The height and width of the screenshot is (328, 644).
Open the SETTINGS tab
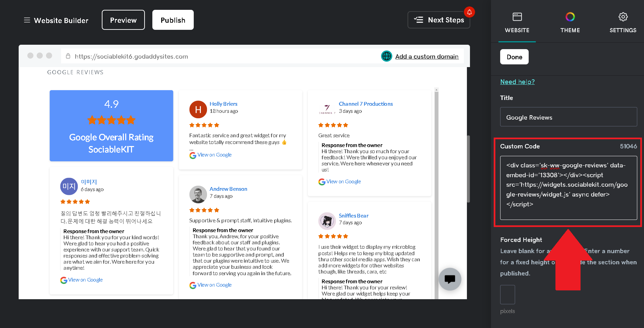pos(623,23)
